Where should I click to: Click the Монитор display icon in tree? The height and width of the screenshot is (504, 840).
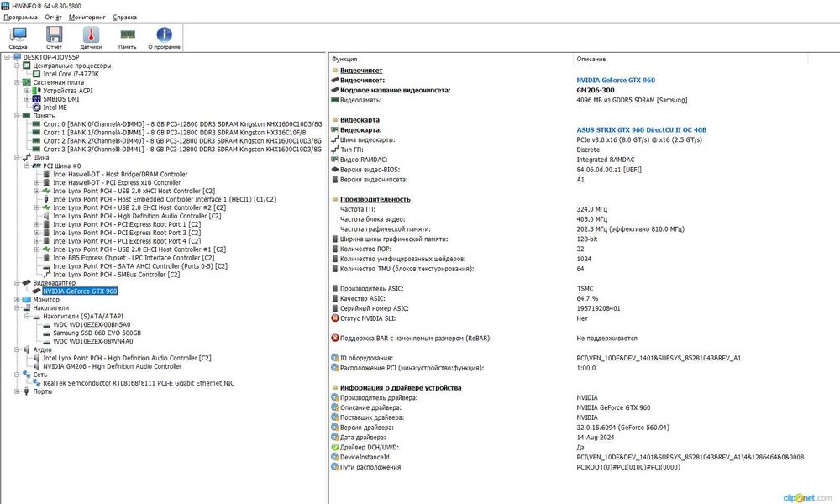27,299
